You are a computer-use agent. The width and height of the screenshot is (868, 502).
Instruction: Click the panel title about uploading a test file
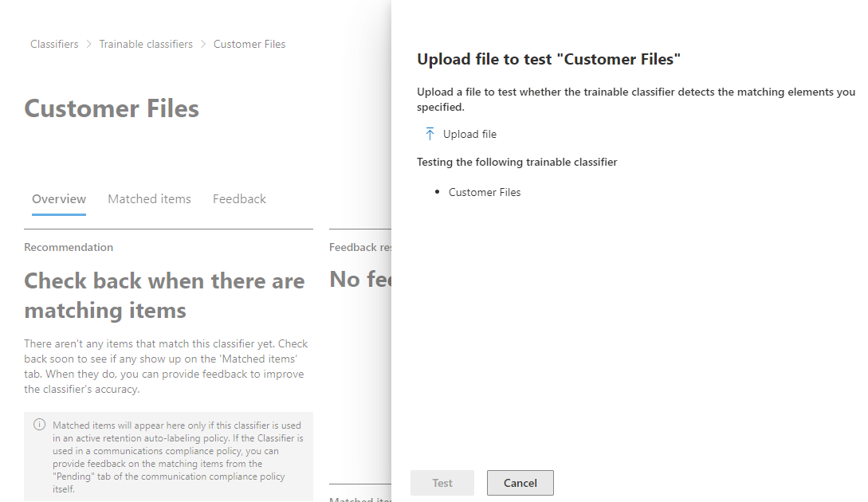548,60
